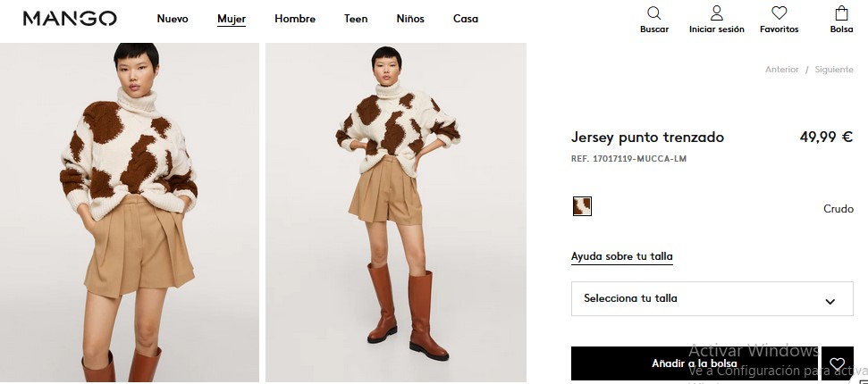Select the Mujer section
The width and height of the screenshot is (868, 384).
click(232, 19)
